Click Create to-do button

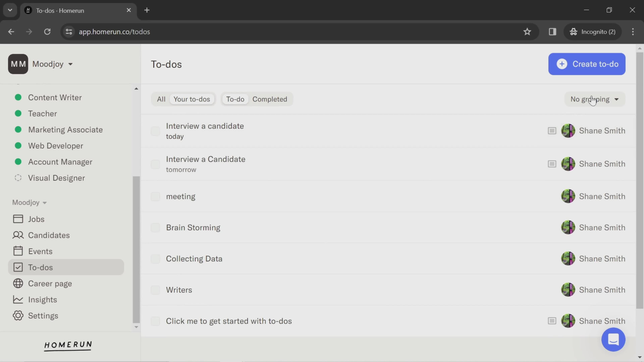point(587,64)
